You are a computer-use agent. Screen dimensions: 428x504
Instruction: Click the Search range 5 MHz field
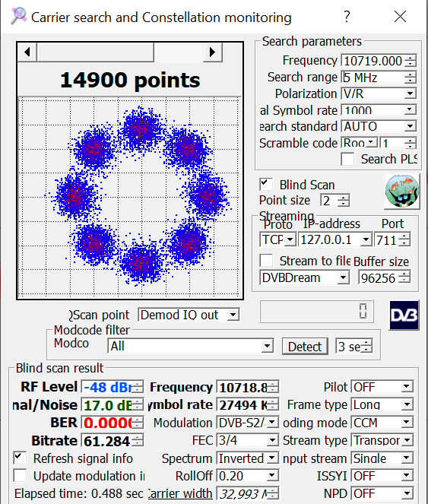[379, 78]
